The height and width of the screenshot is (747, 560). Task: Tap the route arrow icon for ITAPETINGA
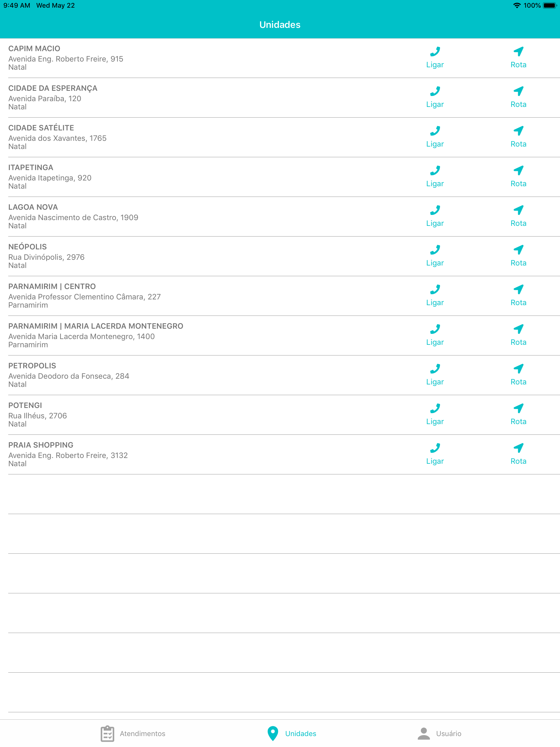tap(518, 171)
